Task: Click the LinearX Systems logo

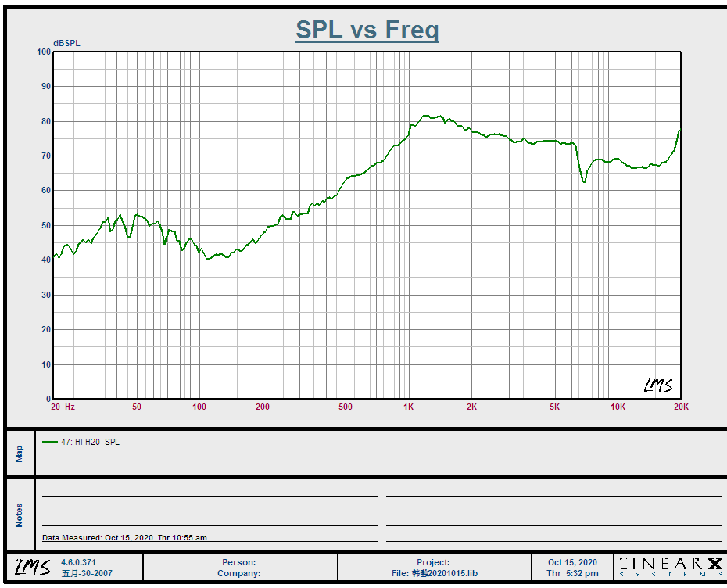Action: coord(670,567)
